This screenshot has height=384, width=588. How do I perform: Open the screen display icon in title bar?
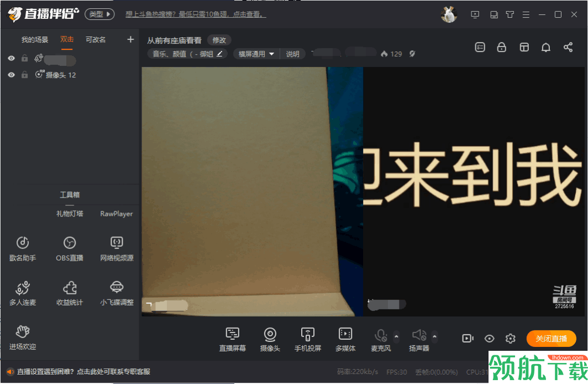pos(475,14)
